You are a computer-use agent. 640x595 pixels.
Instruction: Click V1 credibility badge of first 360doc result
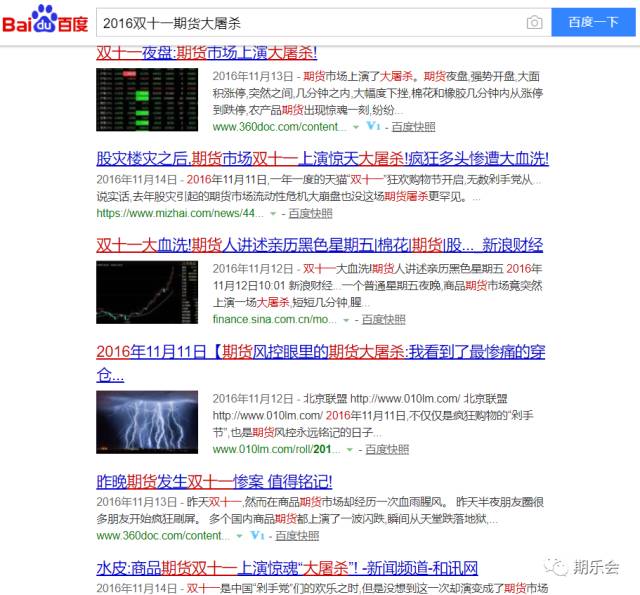373,126
